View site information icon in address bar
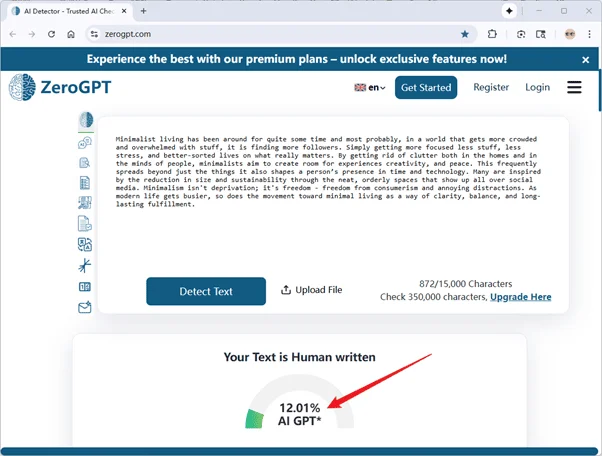 [x=94, y=34]
